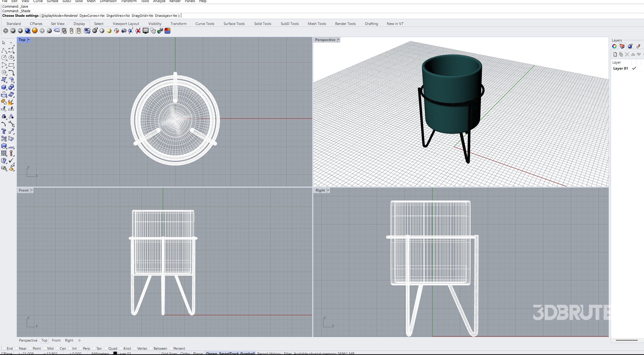Viewport: 644px width, 355px height.
Task: Create new layer with blank page icon
Action: coord(615,54)
